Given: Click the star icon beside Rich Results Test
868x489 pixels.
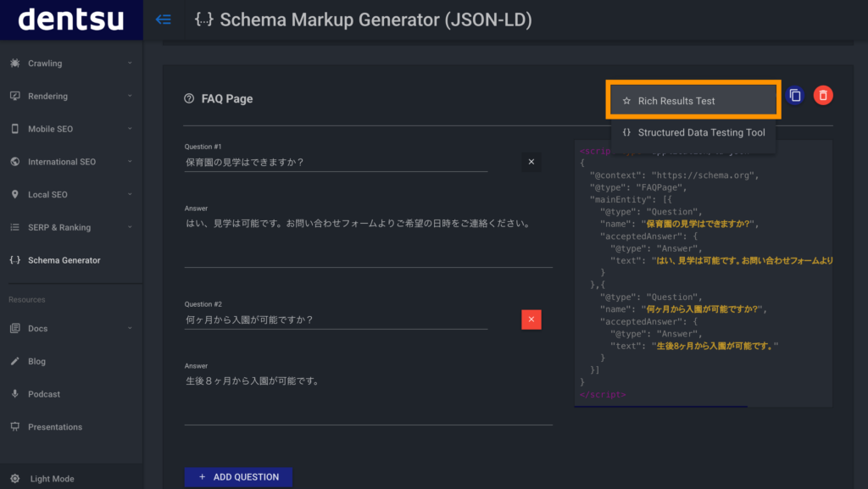Looking at the screenshot, I should click(626, 101).
